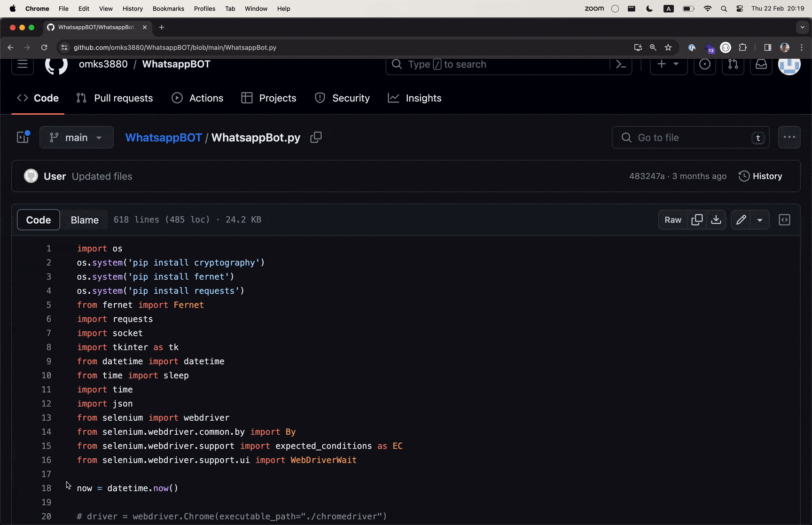The image size is (812, 525).
Task: Focus Go to file input
Action: 691,137
